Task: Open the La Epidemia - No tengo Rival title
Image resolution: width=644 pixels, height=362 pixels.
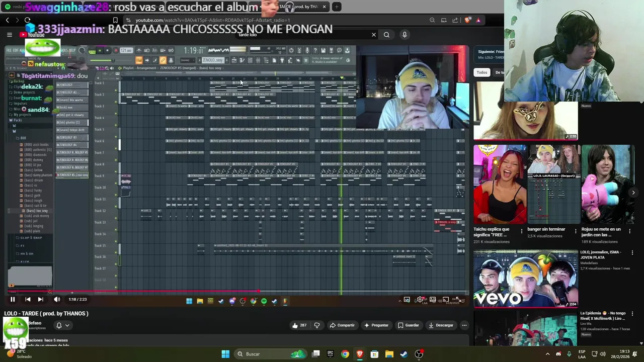Action: coord(603,316)
